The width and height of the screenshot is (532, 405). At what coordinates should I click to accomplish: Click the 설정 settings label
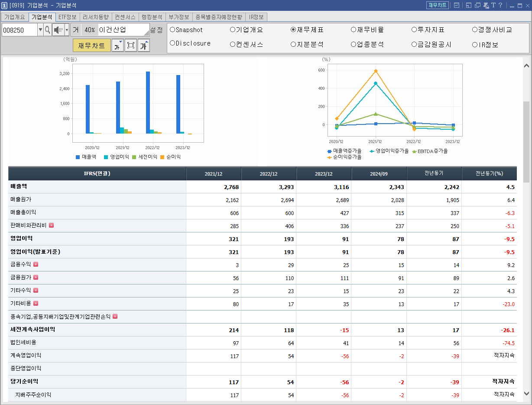pos(156,30)
